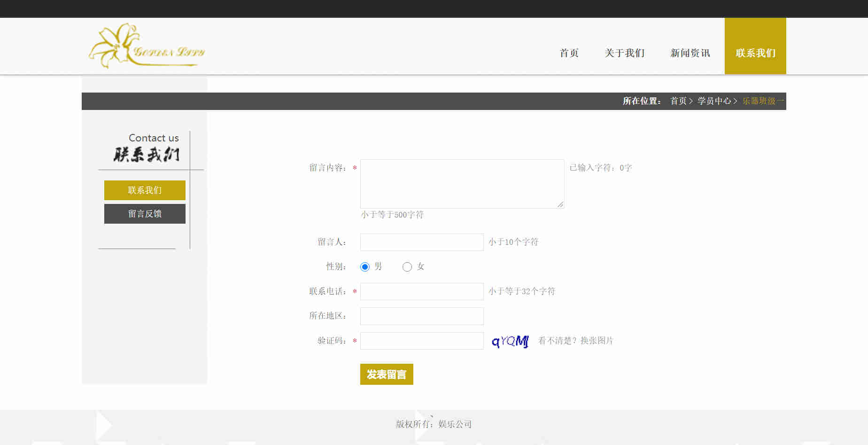The image size is (868, 445).
Task: Open 新闻资讯 navigation item
Action: coord(690,53)
